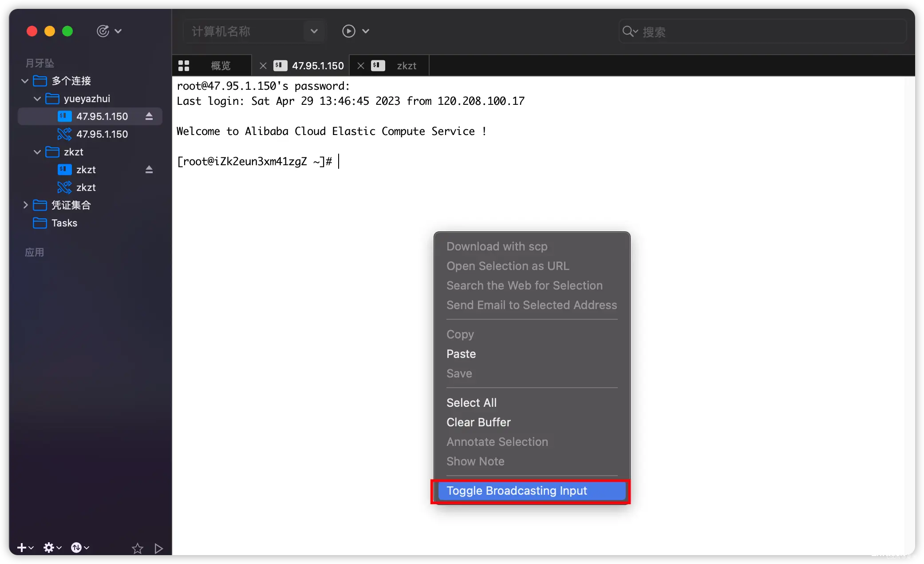Select Clear Buffer option
The height and width of the screenshot is (564, 924).
(477, 422)
